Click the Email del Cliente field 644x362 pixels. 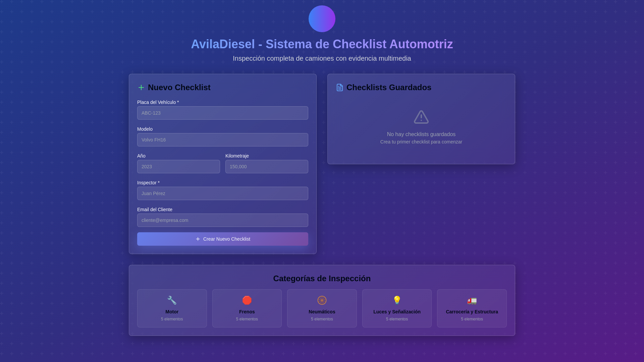click(223, 220)
